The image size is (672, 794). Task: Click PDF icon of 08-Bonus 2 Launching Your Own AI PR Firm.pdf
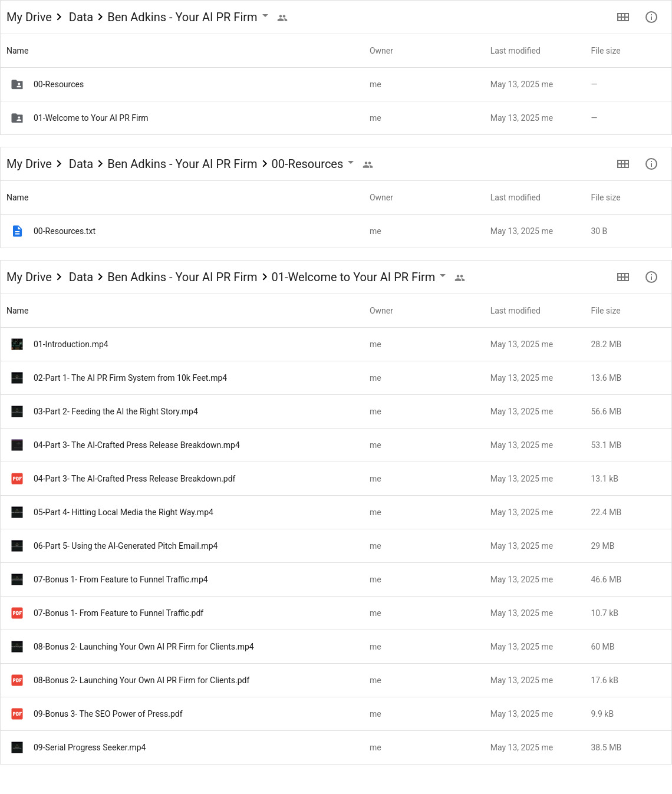[x=17, y=680]
